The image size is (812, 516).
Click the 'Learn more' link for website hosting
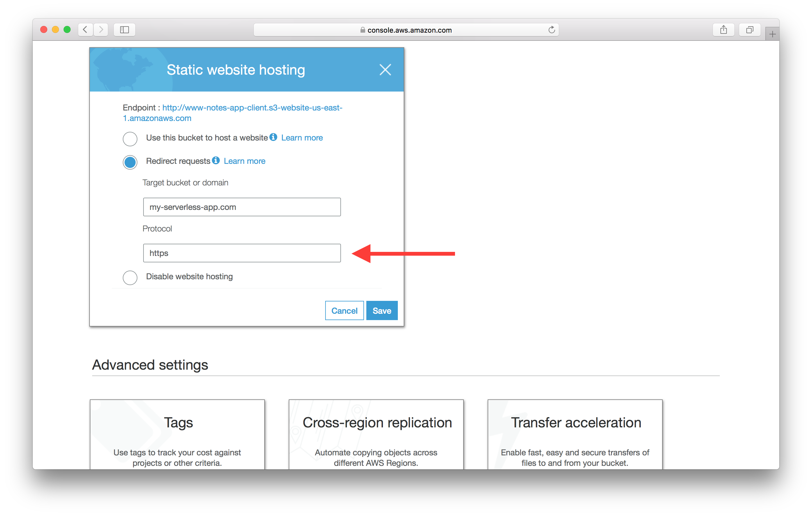(x=303, y=137)
